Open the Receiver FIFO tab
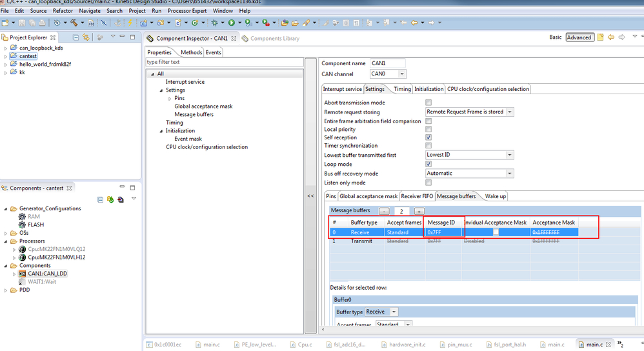The height and width of the screenshot is (351, 644). (417, 196)
